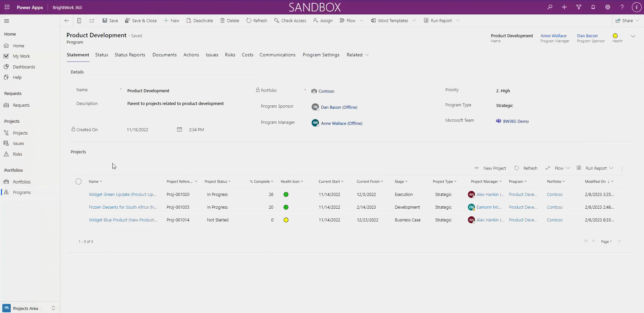The width and height of the screenshot is (644, 313).
Task: Expand the subgrid Flow dropdown
Action: coord(568,168)
